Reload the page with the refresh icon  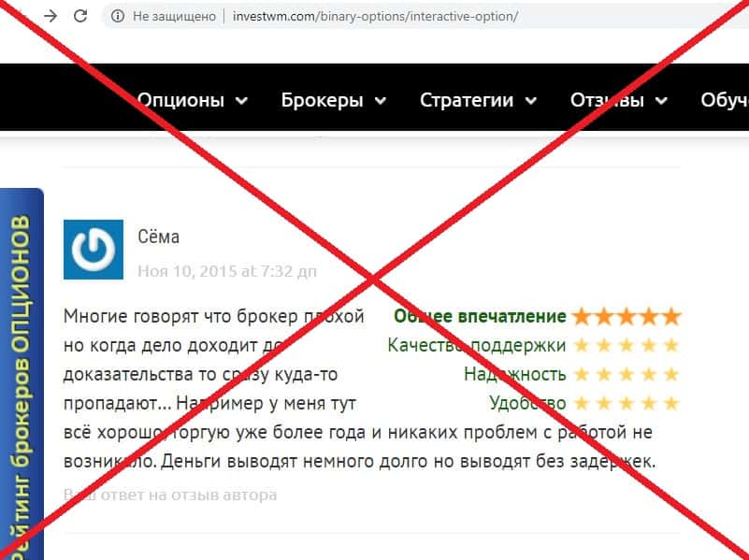pos(80,16)
